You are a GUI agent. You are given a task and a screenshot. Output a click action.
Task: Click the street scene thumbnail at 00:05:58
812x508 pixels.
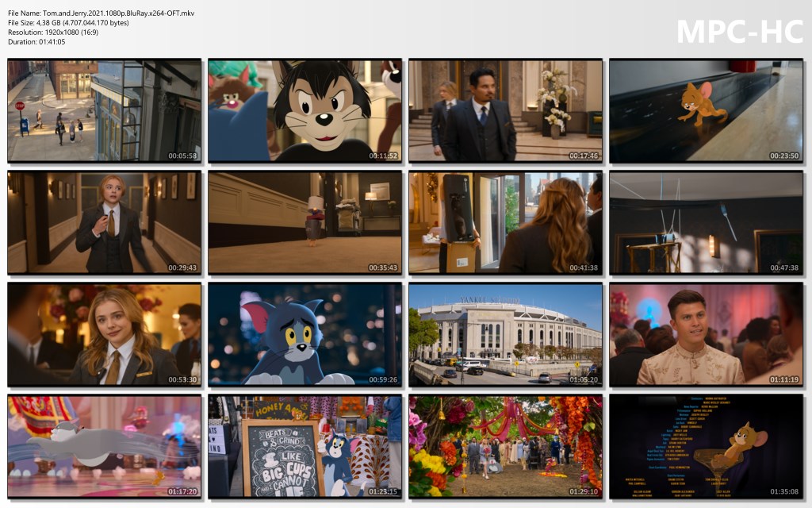105,111
